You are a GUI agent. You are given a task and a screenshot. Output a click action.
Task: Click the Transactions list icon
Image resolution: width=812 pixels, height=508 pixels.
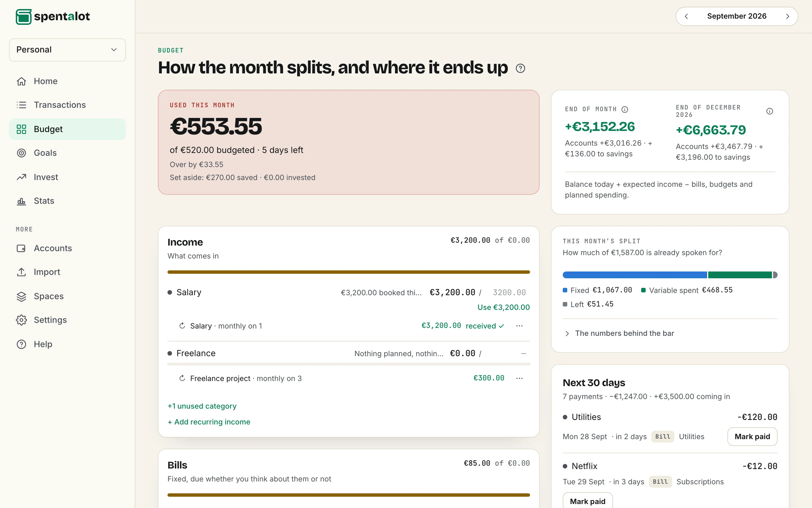pos(21,105)
